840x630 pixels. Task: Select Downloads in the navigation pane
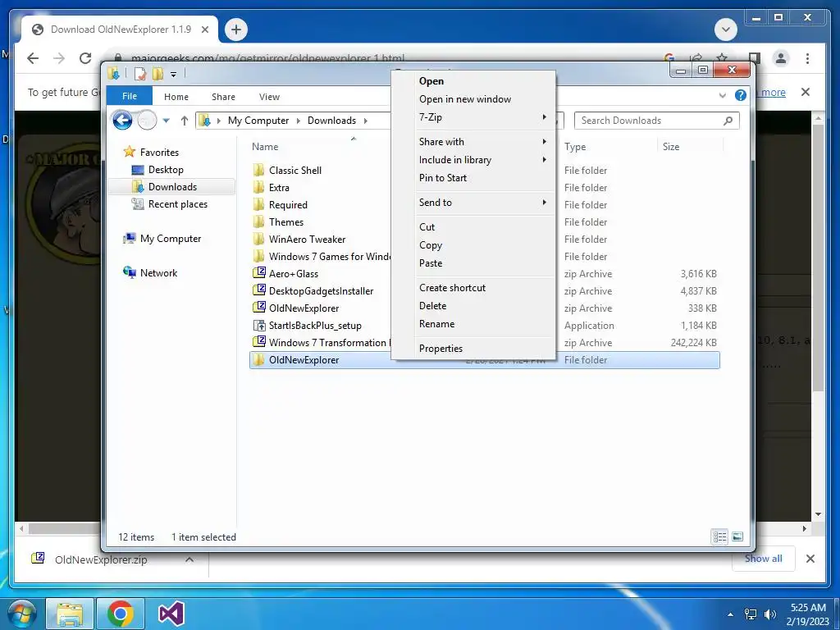point(172,187)
